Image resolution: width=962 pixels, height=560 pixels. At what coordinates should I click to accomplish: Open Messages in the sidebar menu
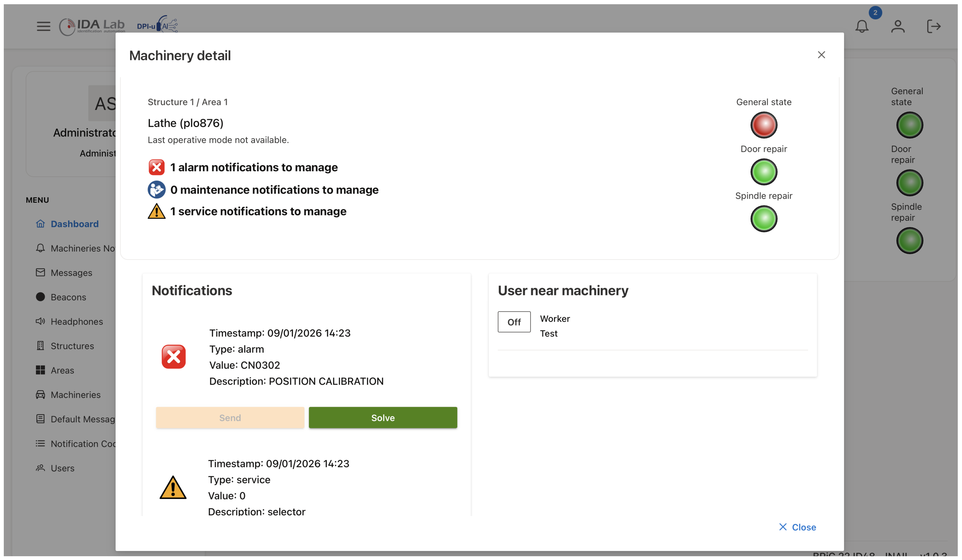click(71, 273)
